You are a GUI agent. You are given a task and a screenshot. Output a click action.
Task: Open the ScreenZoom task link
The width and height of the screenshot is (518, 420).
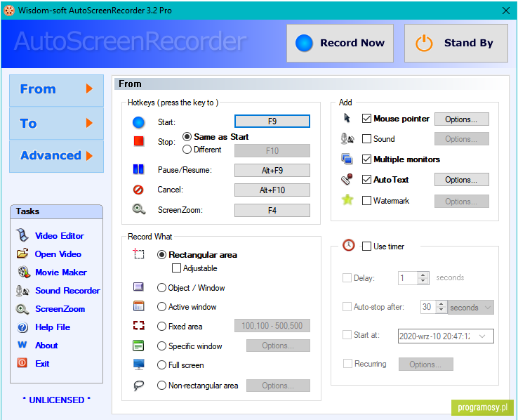pos(60,308)
